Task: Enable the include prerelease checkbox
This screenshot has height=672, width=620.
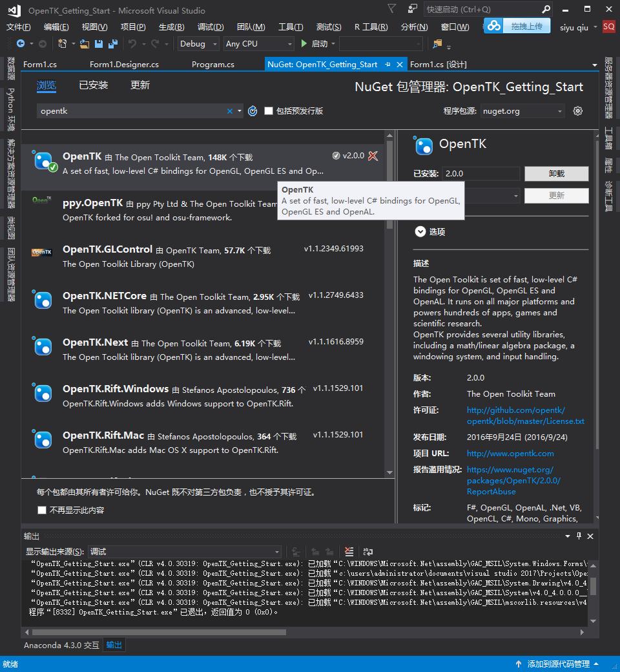Action: click(x=269, y=111)
